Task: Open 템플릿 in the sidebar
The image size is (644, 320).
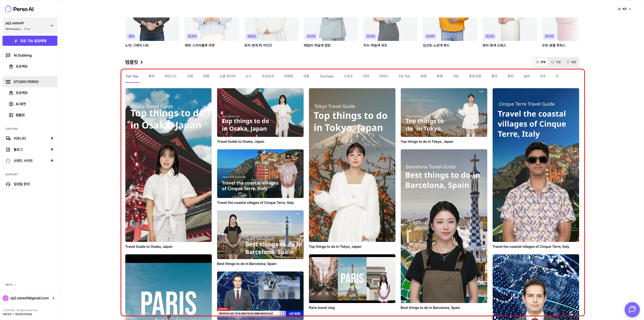Action: pos(20,115)
